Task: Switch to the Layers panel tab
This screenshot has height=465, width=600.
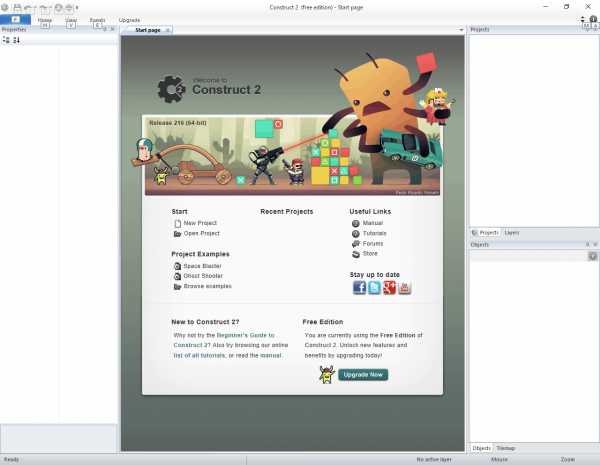Action: coord(512,232)
